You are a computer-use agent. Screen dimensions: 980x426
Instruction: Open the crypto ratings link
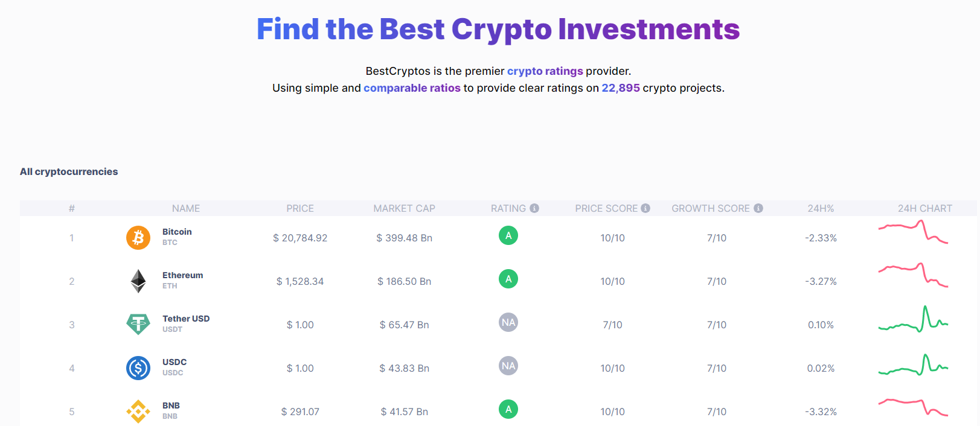pos(545,71)
